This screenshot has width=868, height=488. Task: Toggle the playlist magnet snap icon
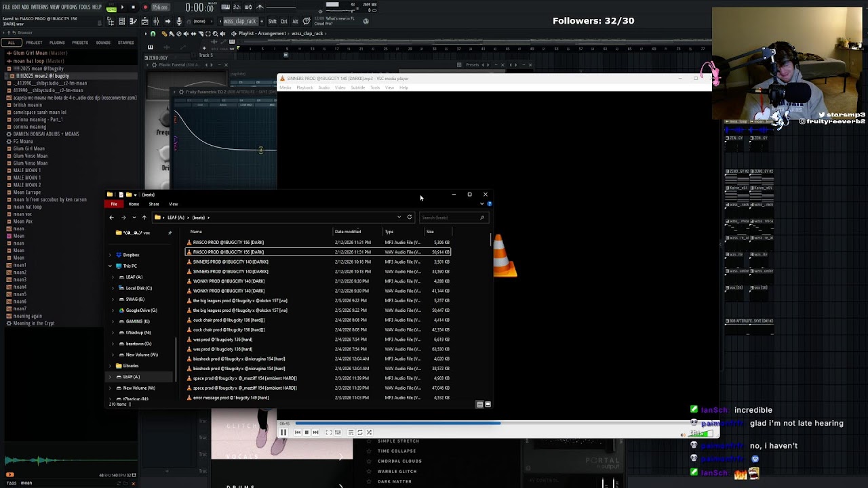153,33
